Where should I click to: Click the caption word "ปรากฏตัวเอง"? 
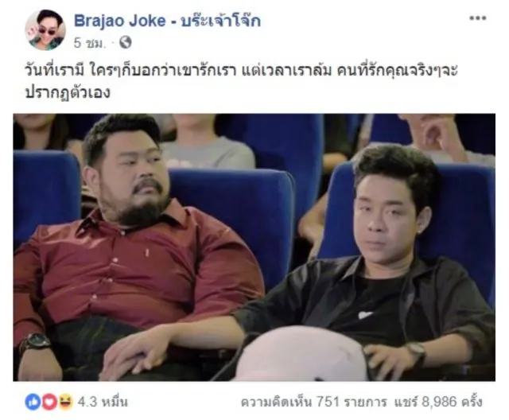tap(68, 92)
